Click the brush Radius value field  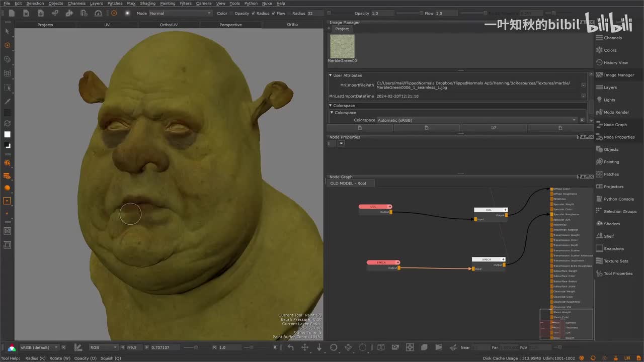pos(315,13)
